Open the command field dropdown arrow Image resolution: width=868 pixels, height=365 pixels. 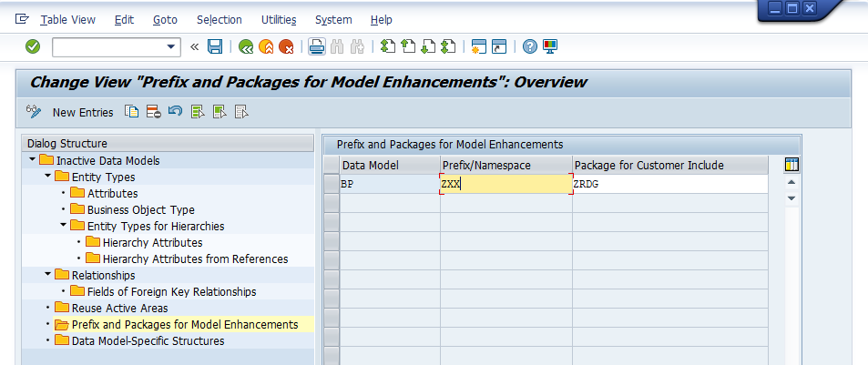(x=171, y=47)
